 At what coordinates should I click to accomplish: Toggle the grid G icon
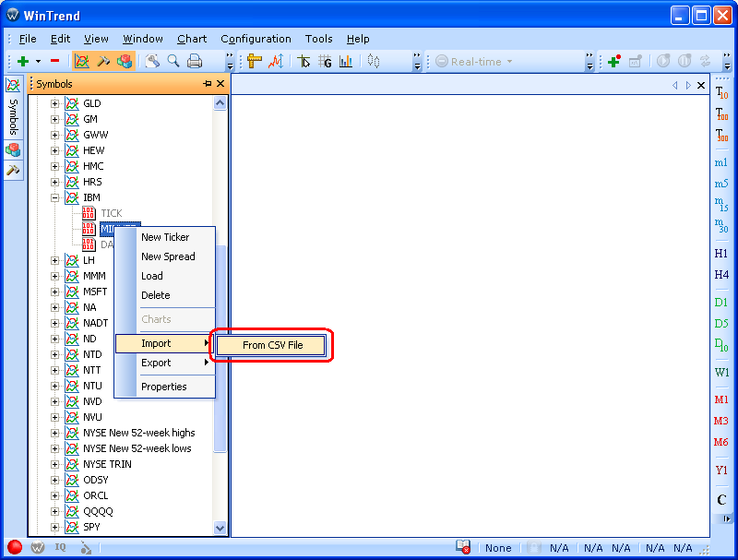tap(325, 61)
